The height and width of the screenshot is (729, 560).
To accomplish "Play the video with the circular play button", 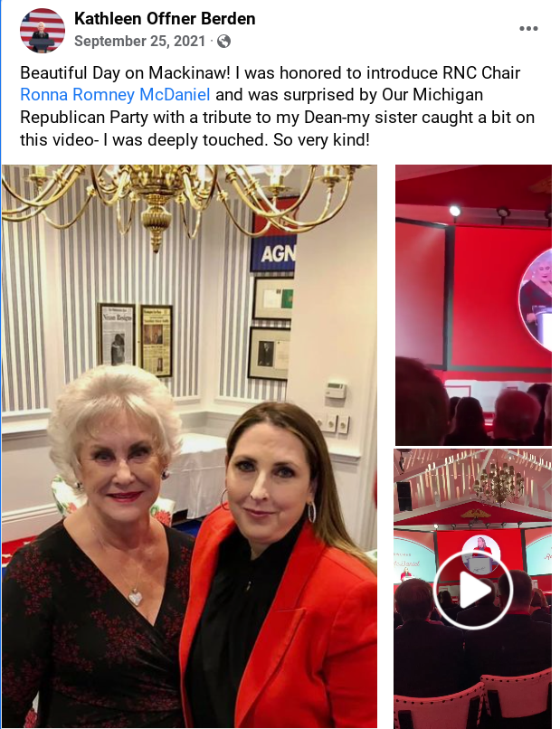I will [x=472, y=590].
